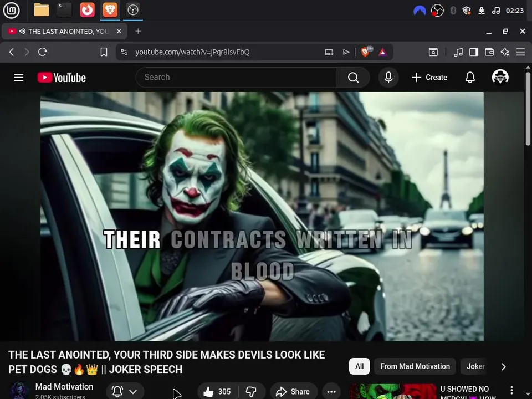Select the All filter chip

click(x=359, y=366)
